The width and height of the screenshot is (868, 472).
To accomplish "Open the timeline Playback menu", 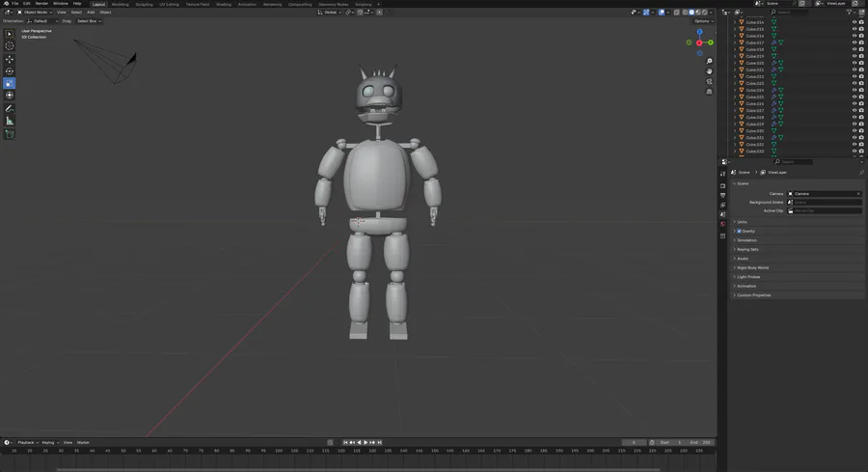I will click(27, 443).
